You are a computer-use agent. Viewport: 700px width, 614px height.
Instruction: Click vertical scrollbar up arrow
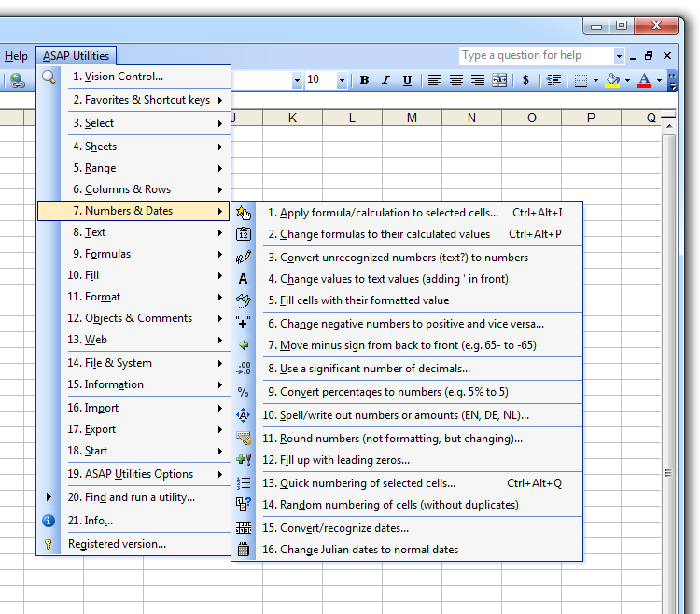coord(669,126)
